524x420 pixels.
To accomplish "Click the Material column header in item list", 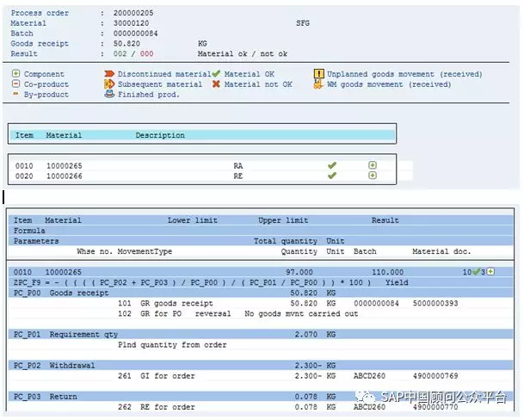I will (x=64, y=135).
